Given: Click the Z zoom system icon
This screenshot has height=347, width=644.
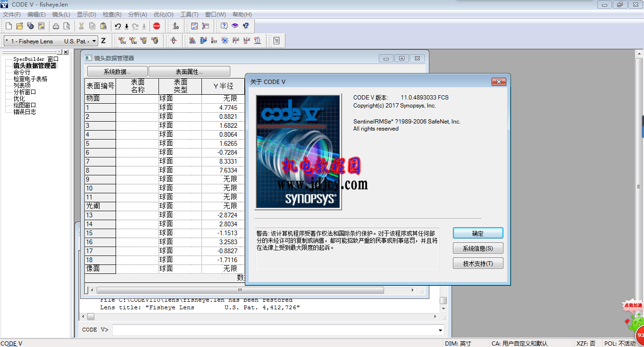Looking at the screenshot, I should (103, 41).
